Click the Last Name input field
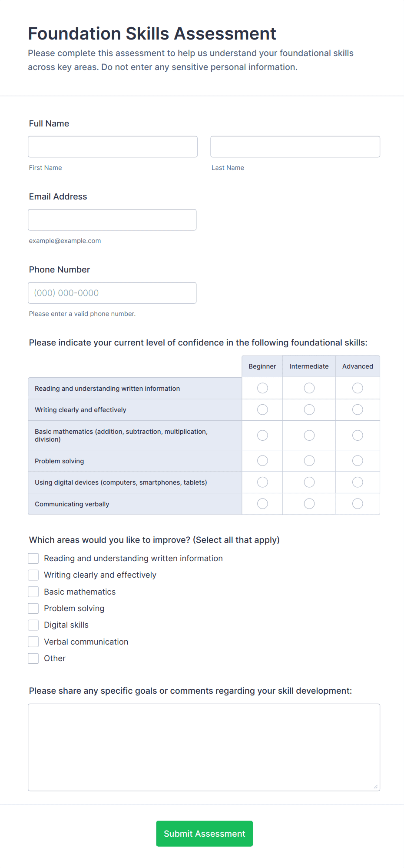404x868 pixels. 295,146
